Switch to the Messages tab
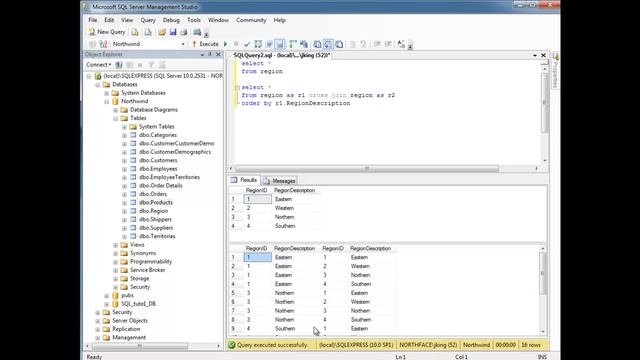Viewport: 640px width, 360px height. point(280,180)
